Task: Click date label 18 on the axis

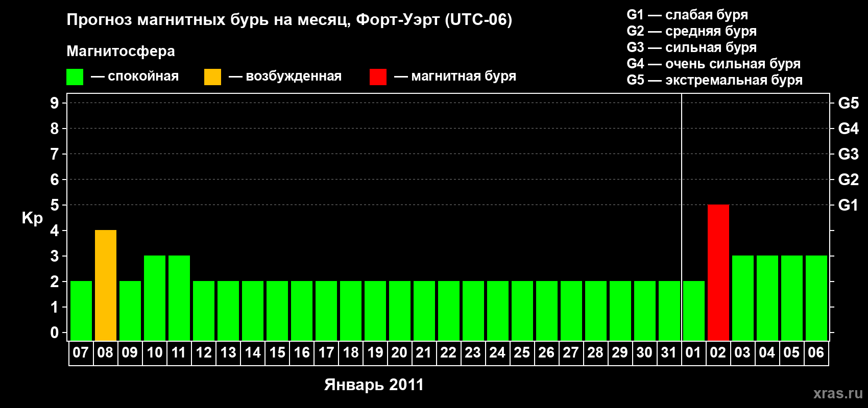Action: coord(351,352)
